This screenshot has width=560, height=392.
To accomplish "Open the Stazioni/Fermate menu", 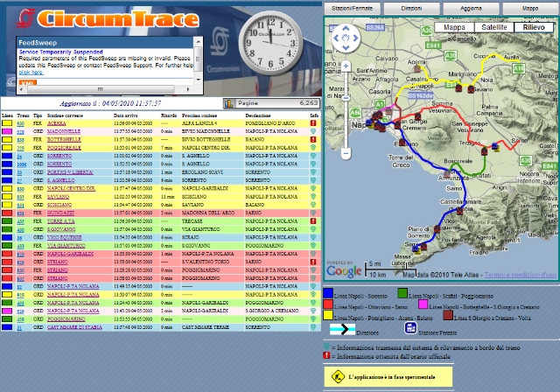I will coord(353,7).
